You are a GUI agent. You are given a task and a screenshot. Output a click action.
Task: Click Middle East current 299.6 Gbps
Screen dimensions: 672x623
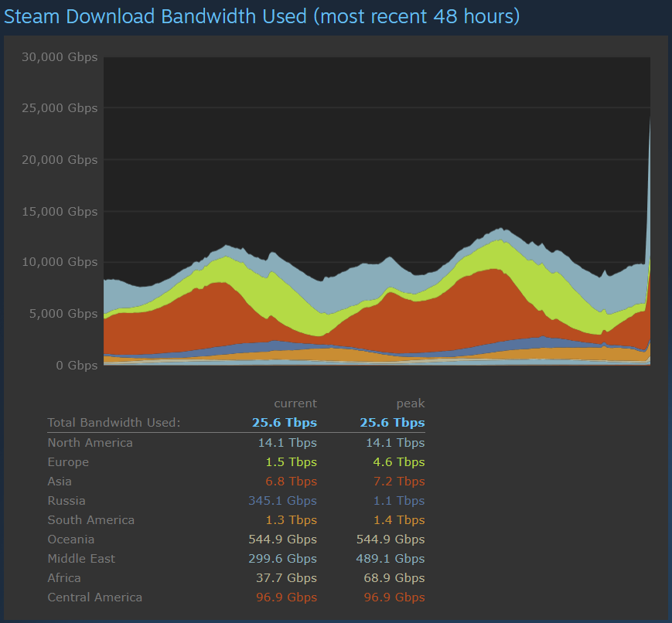(282, 558)
